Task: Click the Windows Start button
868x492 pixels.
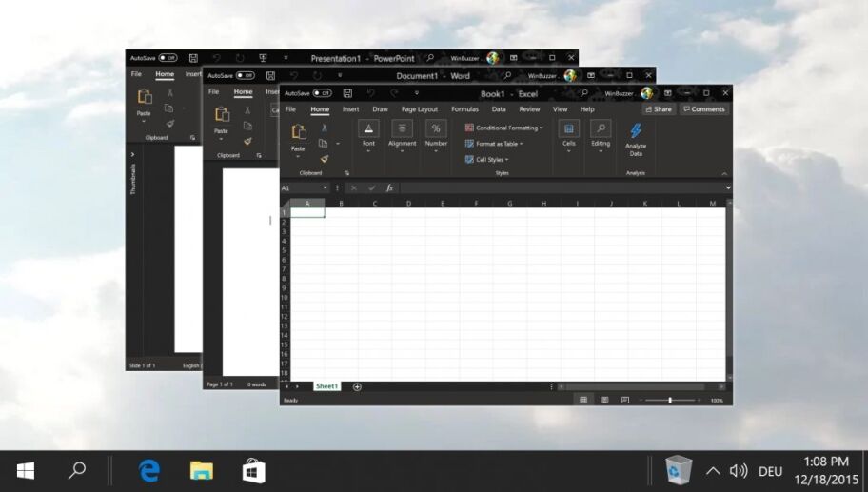Action: click(x=26, y=471)
